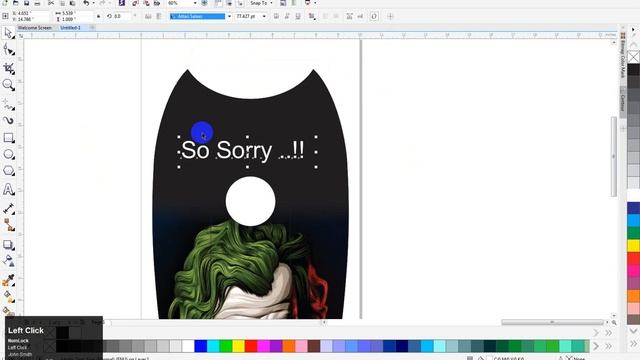Screen dimensions: 640x360
Task: Expand the vertical color palette downward
Action: (x=633, y=331)
